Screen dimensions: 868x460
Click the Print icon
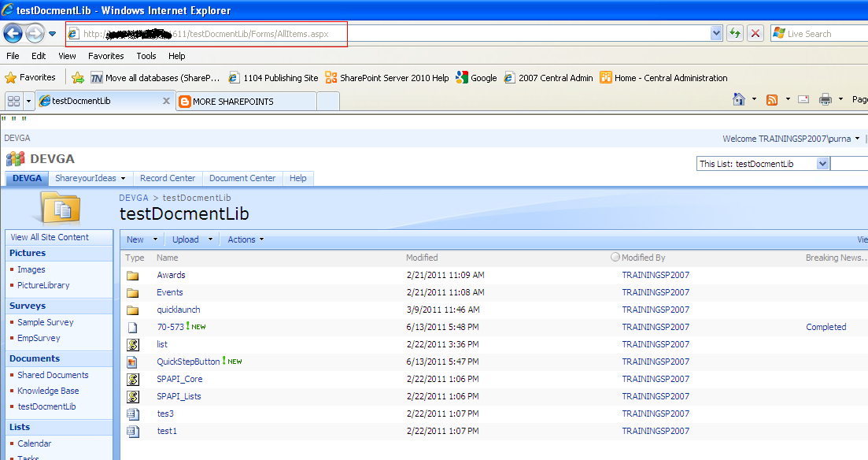click(x=826, y=99)
